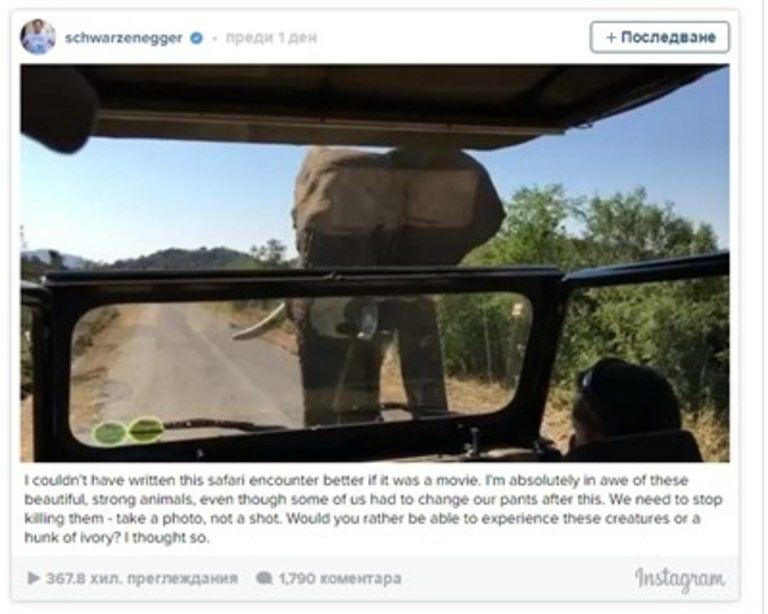Image resolution: width=768 pixels, height=614 pixels.
Task: Click the play icon beside view count
Action: coord(33,578)
